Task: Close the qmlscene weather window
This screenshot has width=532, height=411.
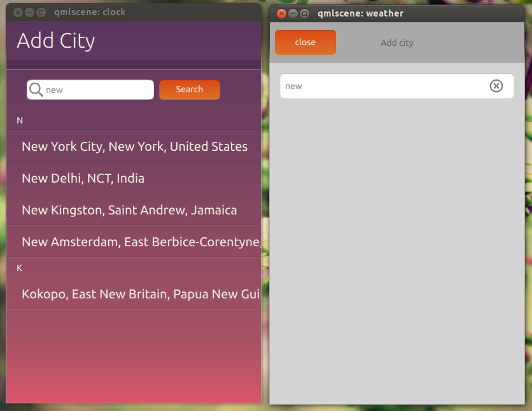Action: click(x=281, y=13)
